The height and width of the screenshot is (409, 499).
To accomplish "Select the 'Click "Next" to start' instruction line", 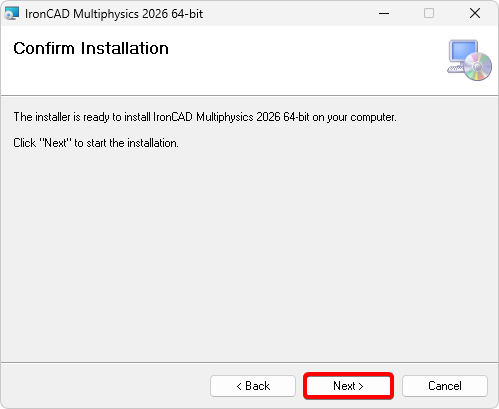I will pos(96,143).
